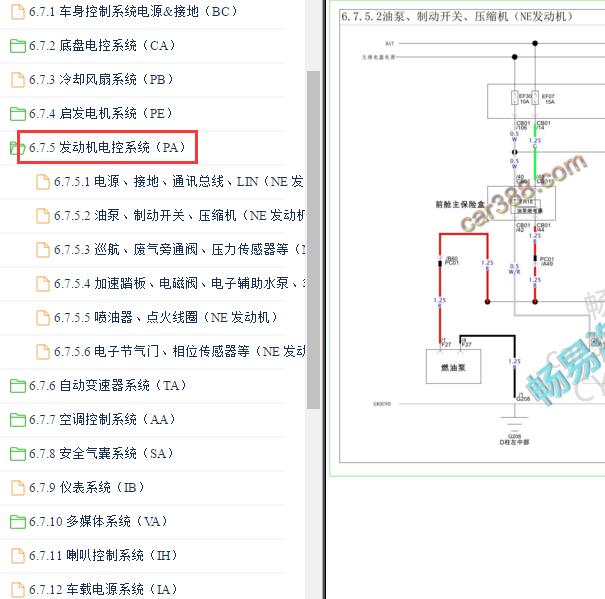This screenshot has height=599, width=605.
Task: Collapse the open 6.7.5 发动机电控系统 folder icon
Action: [17, 148]
